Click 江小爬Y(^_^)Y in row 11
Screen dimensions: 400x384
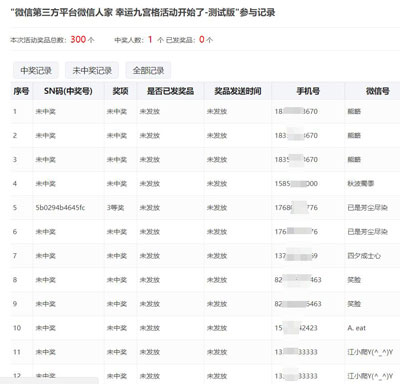point(370,352)
